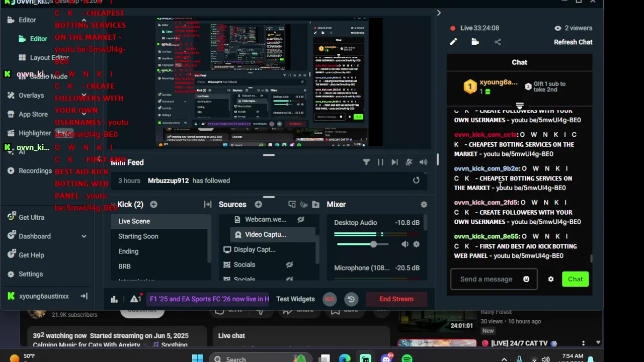The image size is (644, 362).
Task: Open Settings in the sidebar
Action: 25,274
